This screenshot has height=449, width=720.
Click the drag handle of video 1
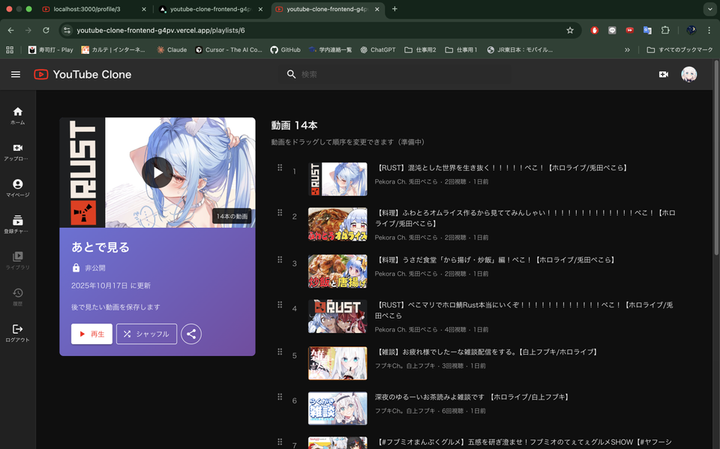(280, 168)
